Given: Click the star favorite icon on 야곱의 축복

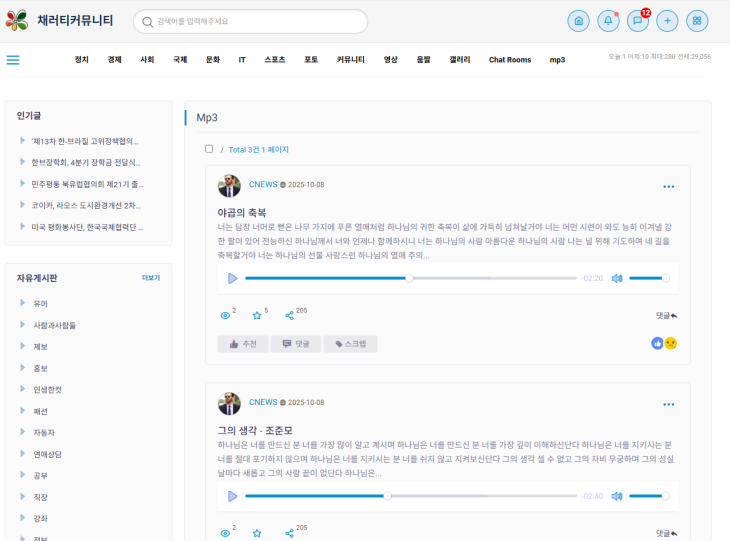Looking at the screenshot, I should point(257,315).
